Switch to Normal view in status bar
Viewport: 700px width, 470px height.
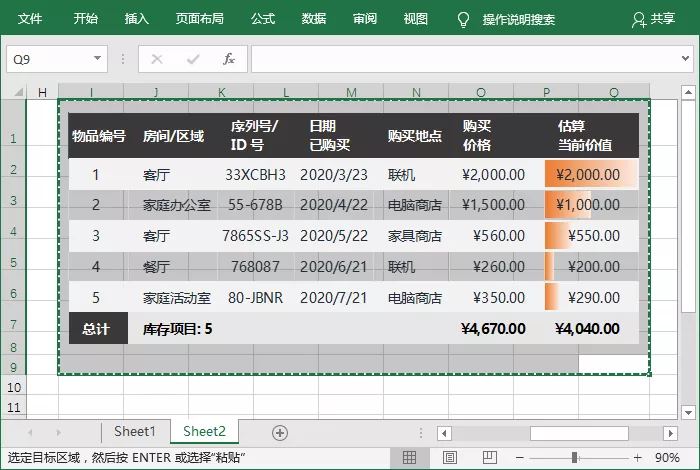pyautogui.click(x=409, y=457)
